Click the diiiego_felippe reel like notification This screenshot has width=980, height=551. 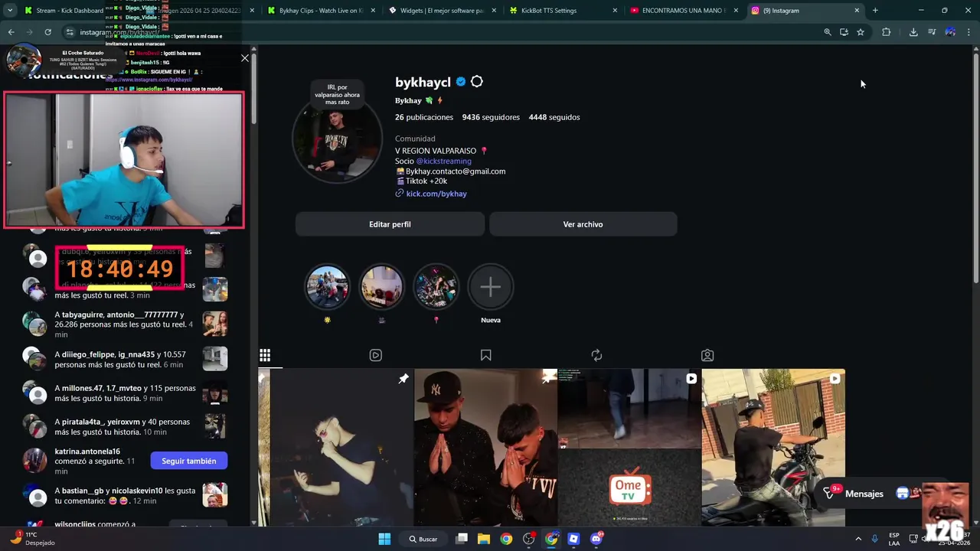click(124, 360)
